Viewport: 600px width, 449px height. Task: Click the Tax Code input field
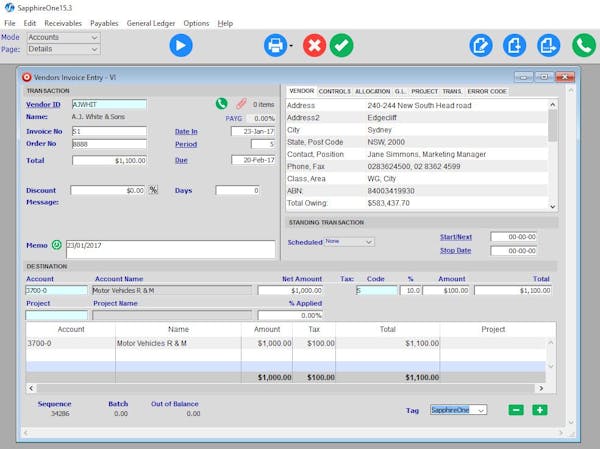(x=376, y=291)
